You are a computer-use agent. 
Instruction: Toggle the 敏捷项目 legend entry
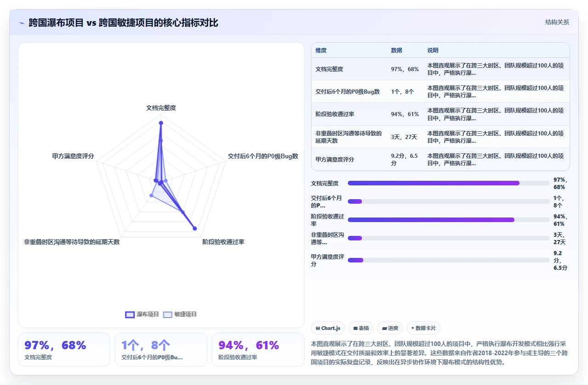(180, 314)
